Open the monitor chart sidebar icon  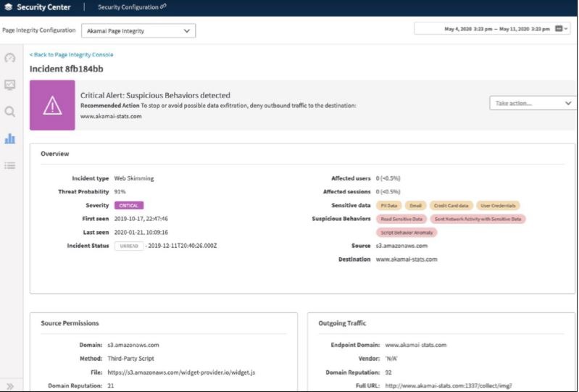10,85
